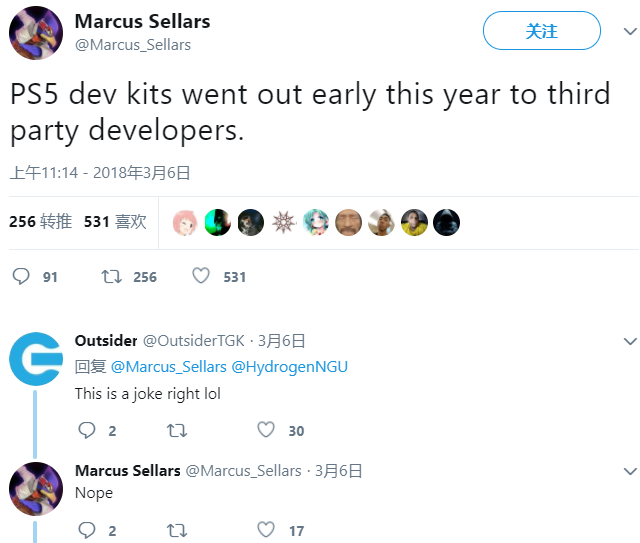The height and width of the screenshot is (543, 640).
Task: Expand options chevron on Outsider's reply
Action: click(x=629, y=342)
